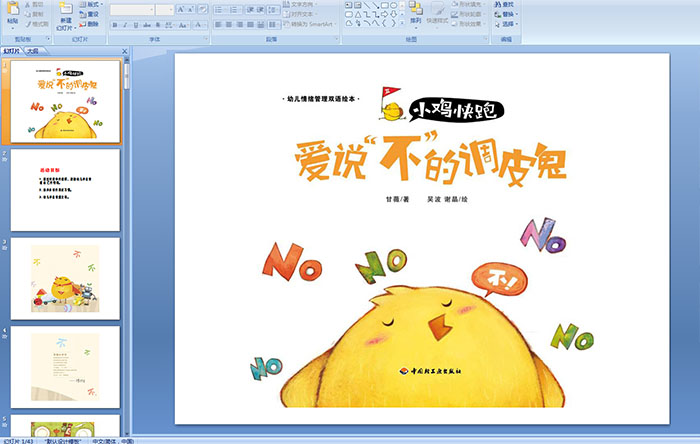Toggle text Shadow formatting
700x444 pixels.
coord(158,25)
